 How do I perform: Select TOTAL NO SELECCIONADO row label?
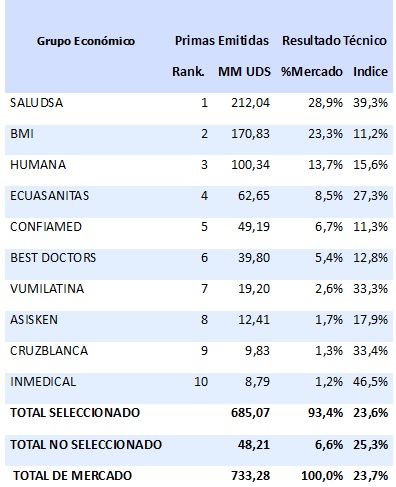[86, 444]
